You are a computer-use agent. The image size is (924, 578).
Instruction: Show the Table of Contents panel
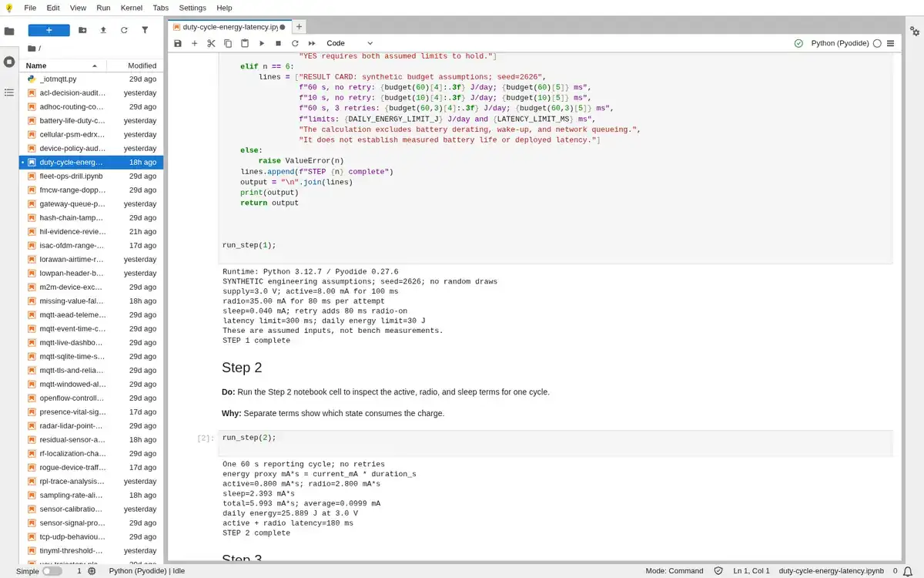(x=9, y=92)
